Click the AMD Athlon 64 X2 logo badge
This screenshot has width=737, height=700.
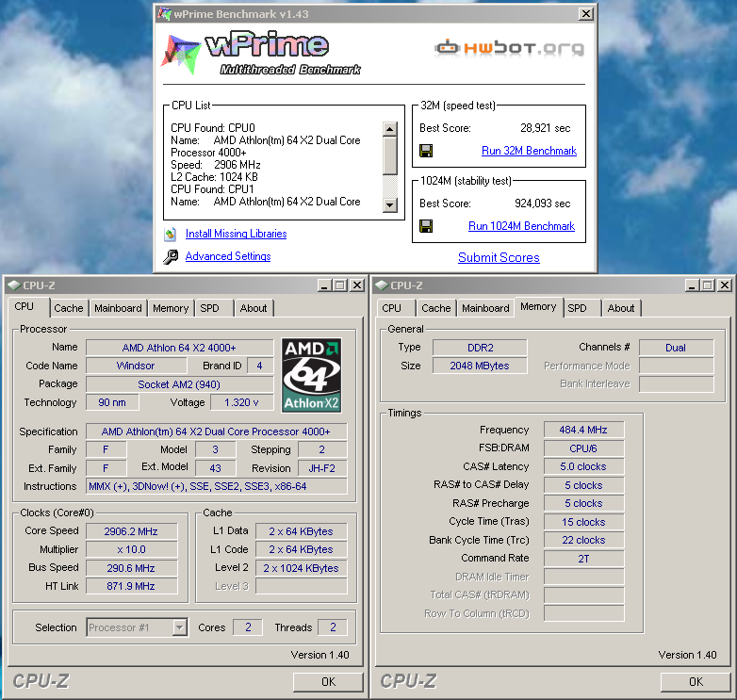click(311, 375)
